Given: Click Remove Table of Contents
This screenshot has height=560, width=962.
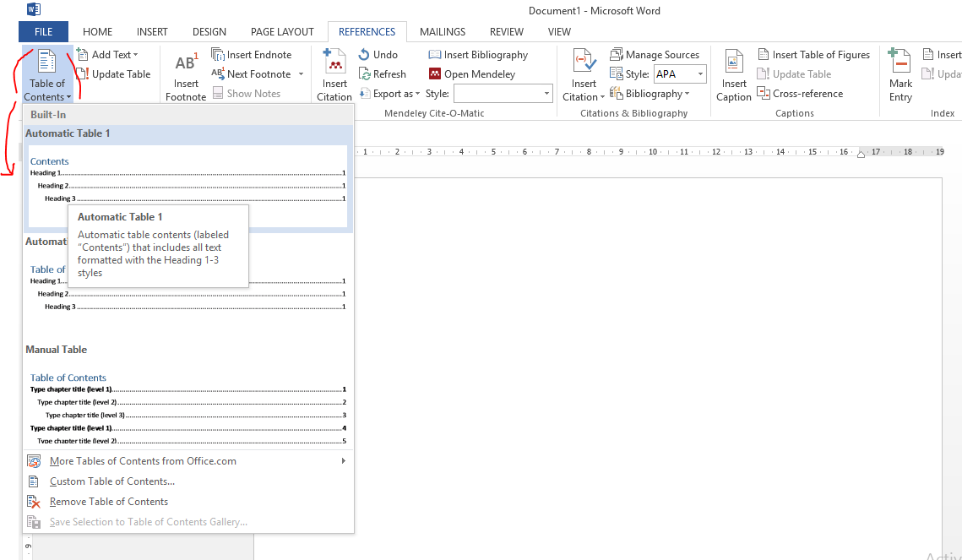Looking at the screenshot, I should coord(188,502).
